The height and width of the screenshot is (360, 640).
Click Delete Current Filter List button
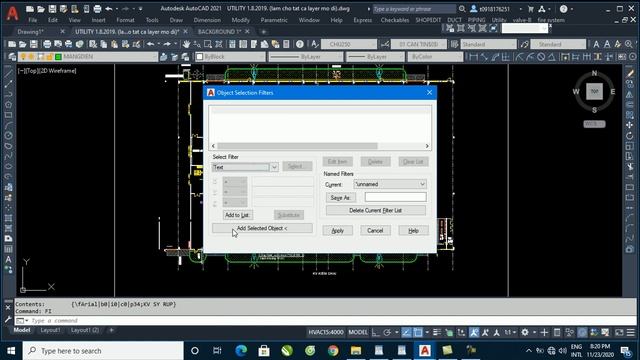click(376, 211)
